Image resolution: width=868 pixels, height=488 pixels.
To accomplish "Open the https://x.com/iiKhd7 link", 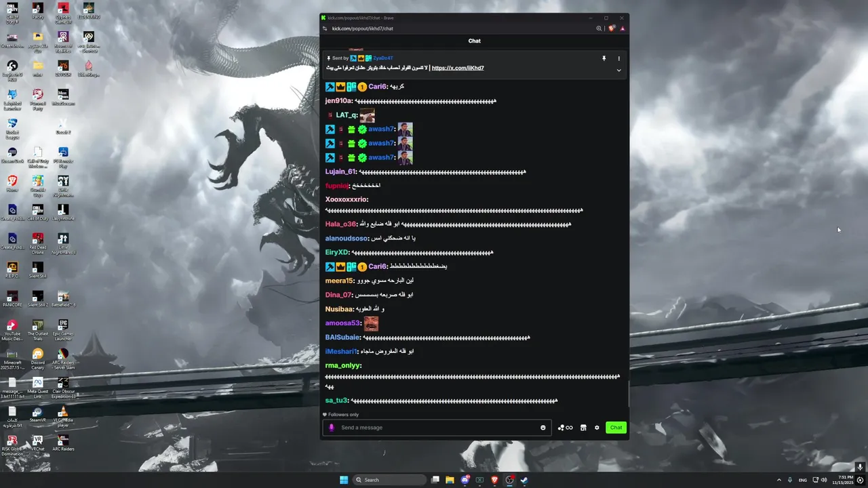I will click(458, 68).
